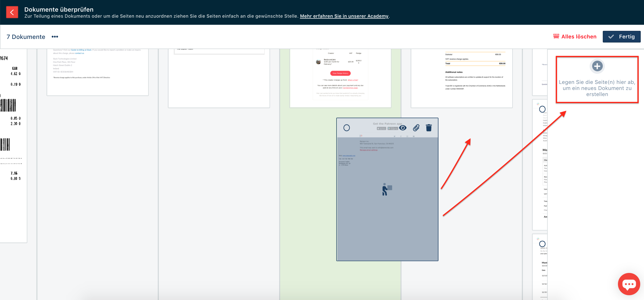Screen dimensions: 644x300
Task: Open the live chat bubble
Action: [x=629, y=284]
